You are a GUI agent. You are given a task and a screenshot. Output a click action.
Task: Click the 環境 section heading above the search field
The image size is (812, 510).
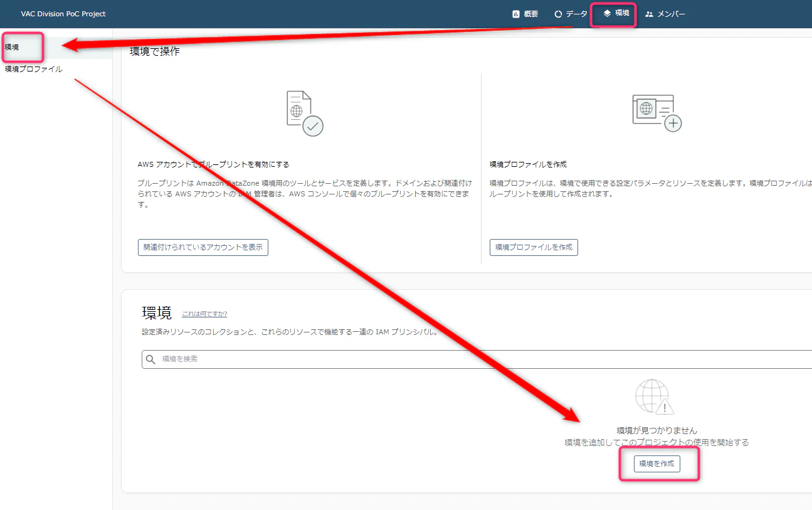pos(157,313)
